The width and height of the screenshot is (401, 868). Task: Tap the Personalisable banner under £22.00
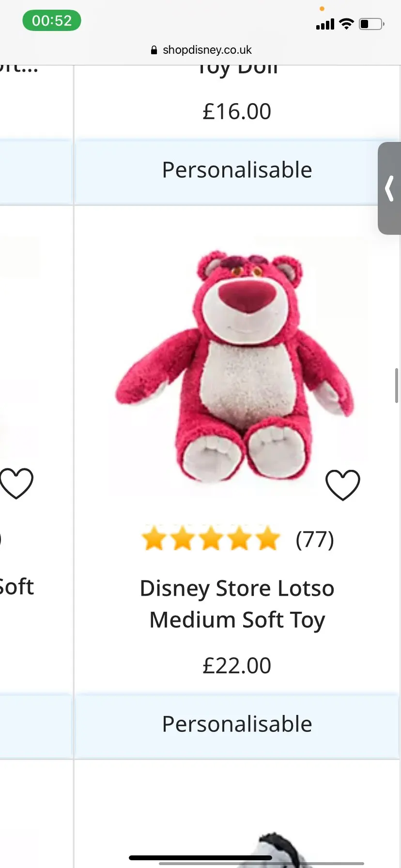coord(237,724)
